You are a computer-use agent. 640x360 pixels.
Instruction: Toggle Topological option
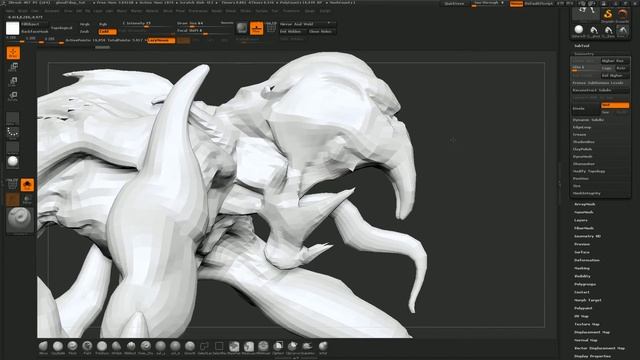[61, 28]
